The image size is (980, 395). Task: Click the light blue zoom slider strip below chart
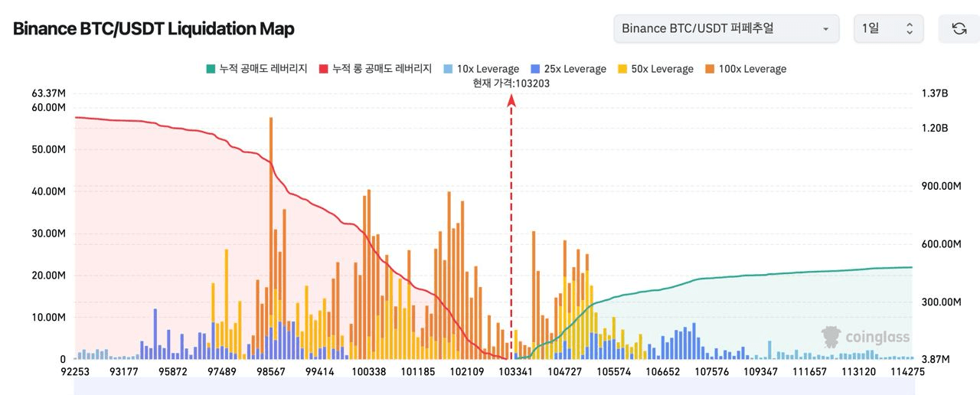click(494, 387)
